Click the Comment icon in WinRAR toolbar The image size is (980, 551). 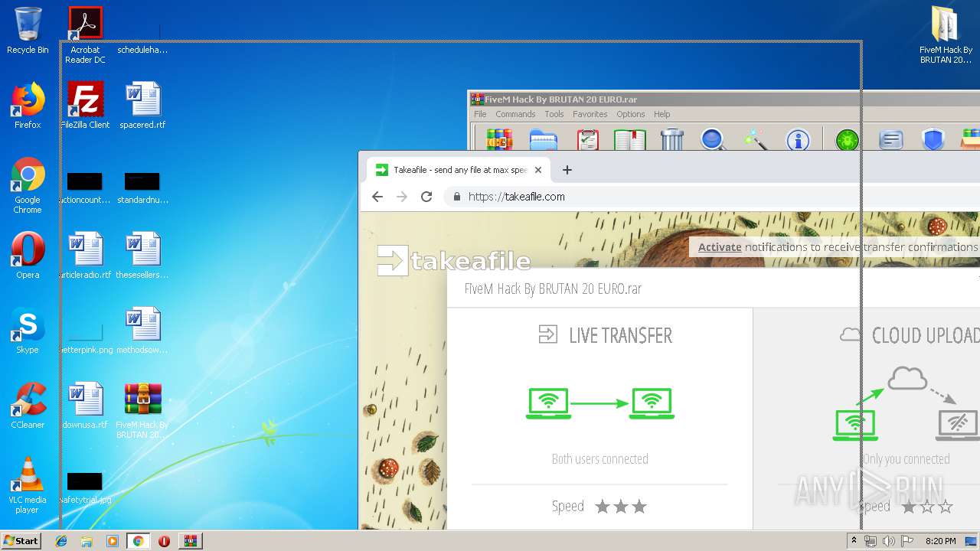point(890,140)
